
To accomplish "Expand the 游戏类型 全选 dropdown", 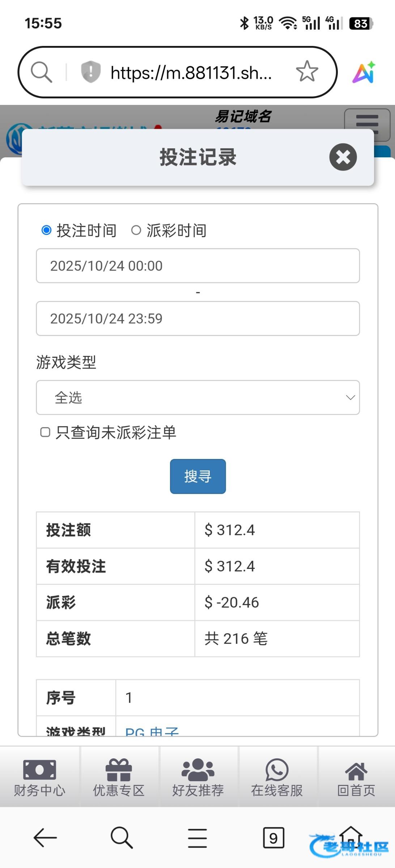I will pyautogui.click(x=198, y=397).
